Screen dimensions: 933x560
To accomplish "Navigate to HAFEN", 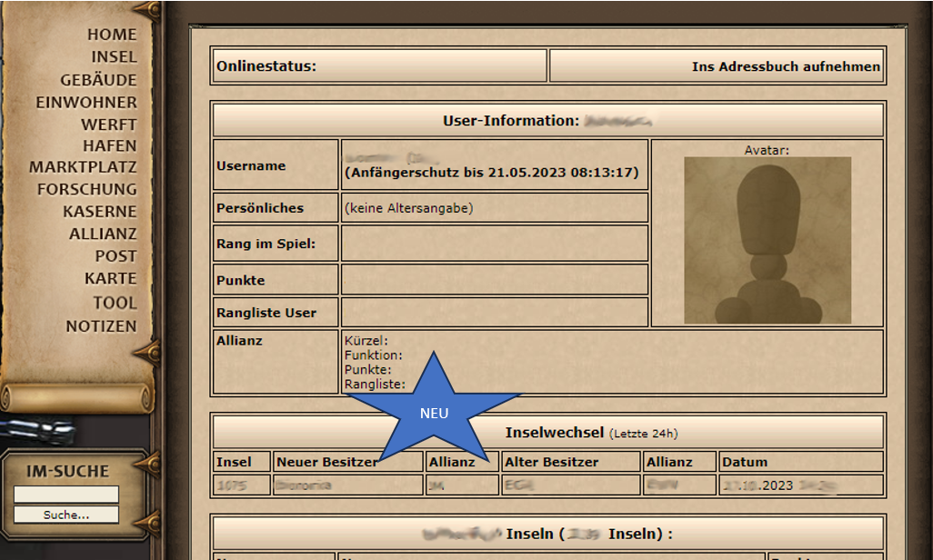I will [x=109, y=145].
